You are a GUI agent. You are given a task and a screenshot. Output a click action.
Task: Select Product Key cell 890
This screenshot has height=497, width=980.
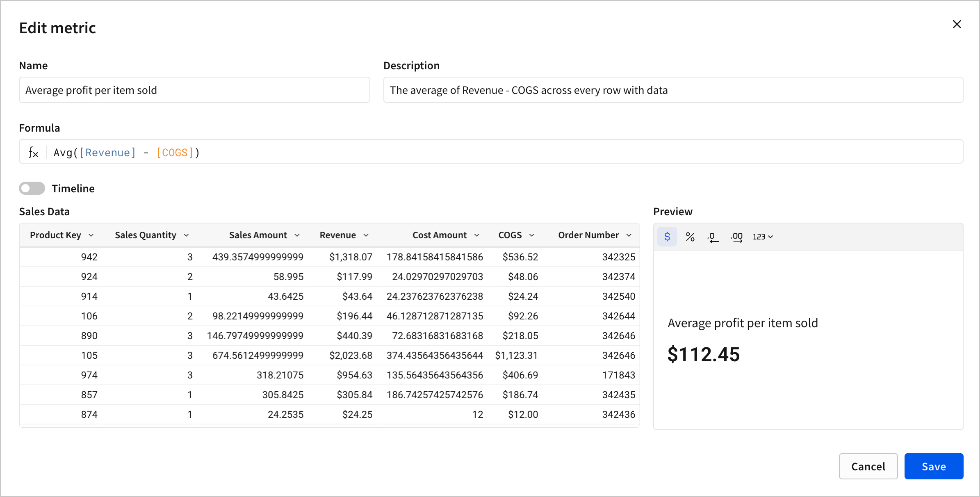89,336
